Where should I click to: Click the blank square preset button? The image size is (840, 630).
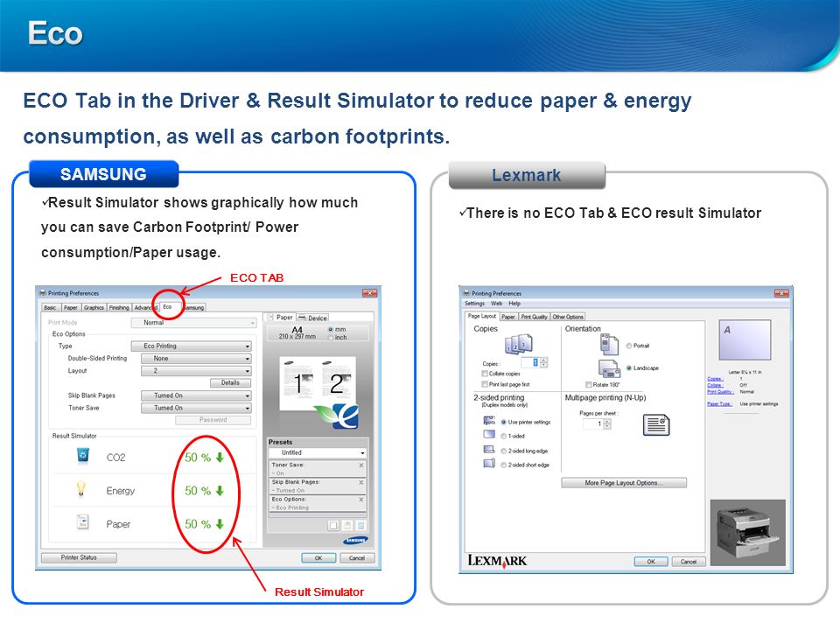click(333, 526)
